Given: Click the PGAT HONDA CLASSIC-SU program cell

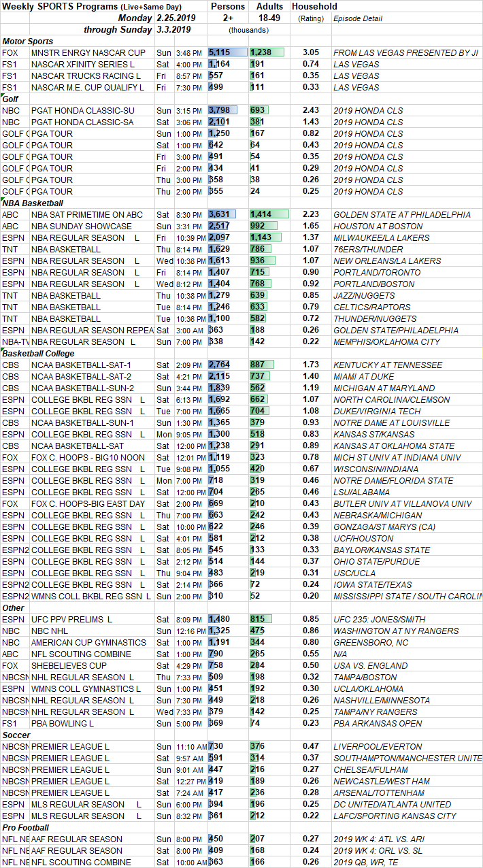Looking at the screenshot, I should 82,110.
